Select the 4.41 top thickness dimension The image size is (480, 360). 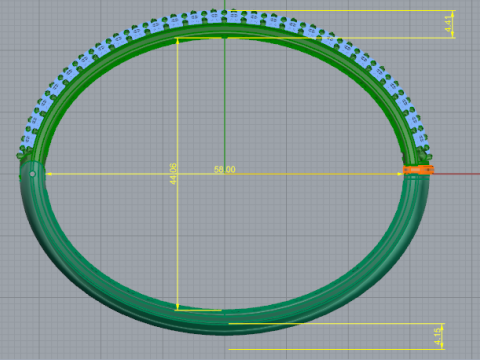pyautogui.click(x=449, y=24)
